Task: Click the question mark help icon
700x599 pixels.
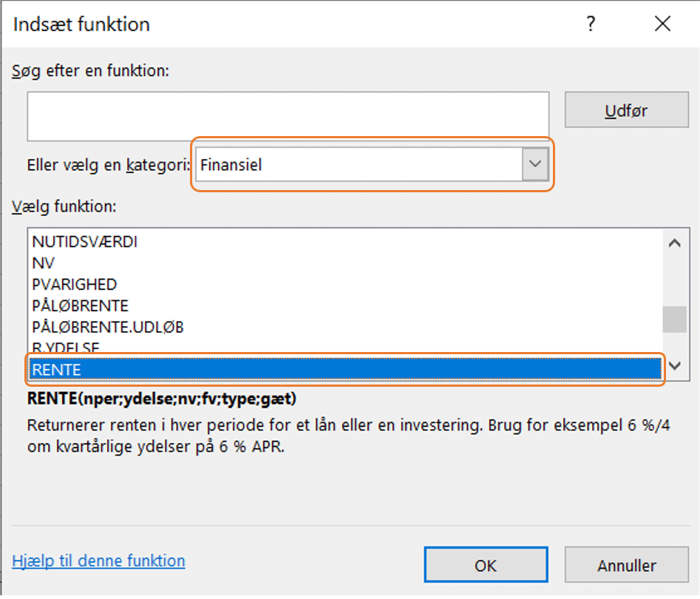Action: [591, 24]
